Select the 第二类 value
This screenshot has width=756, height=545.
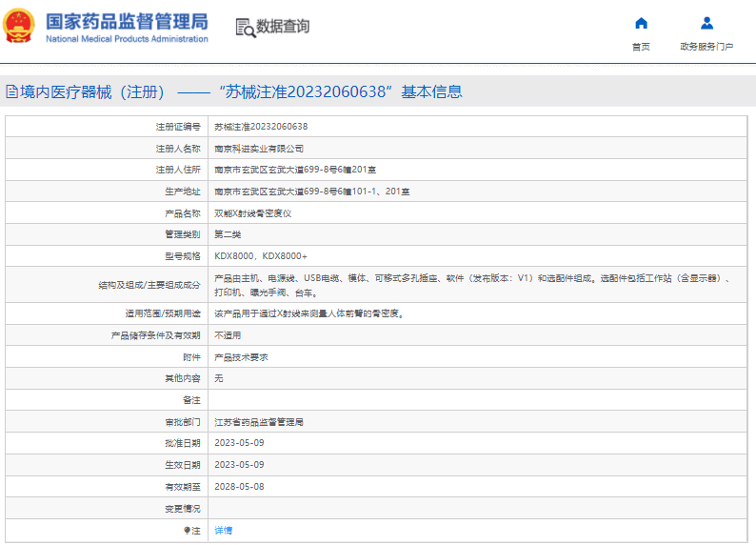228,234
